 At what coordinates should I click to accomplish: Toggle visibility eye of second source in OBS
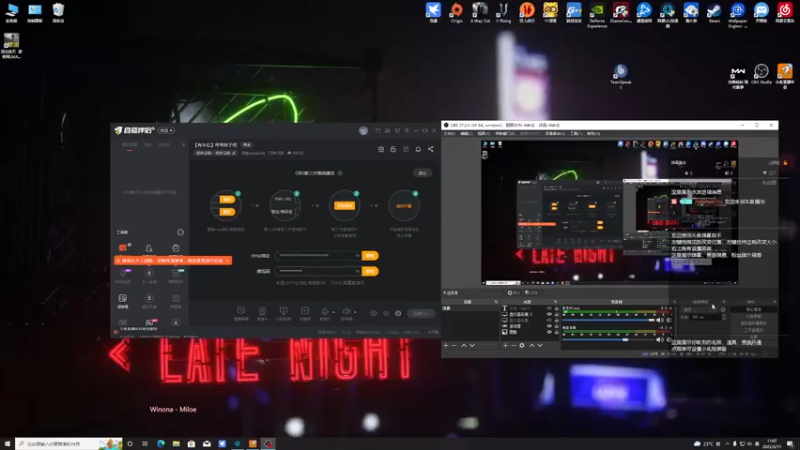549,314
